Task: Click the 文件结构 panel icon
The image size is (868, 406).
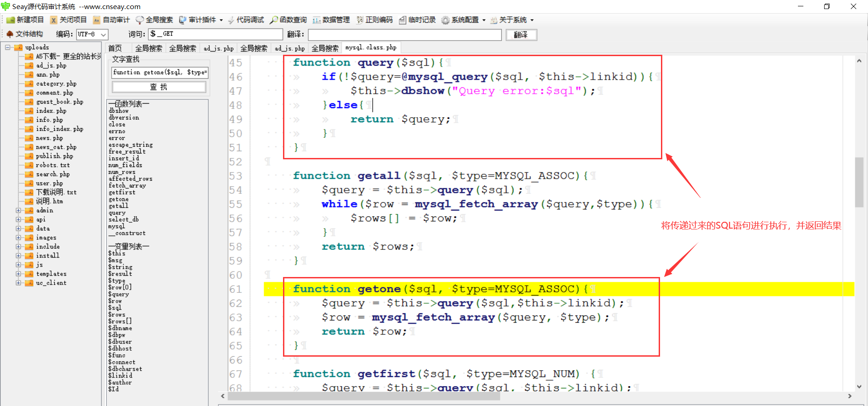Action: click(x=9, y=34)
